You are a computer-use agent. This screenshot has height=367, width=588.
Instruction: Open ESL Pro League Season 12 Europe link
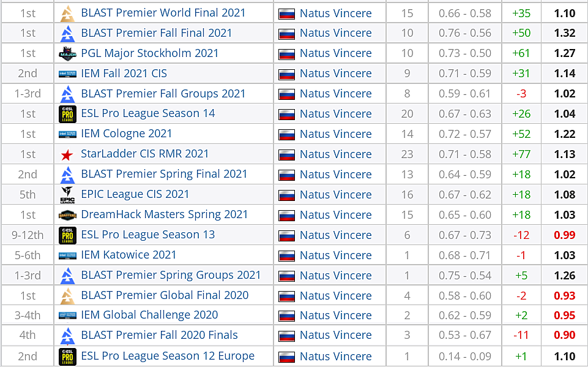tap(168, 356)
